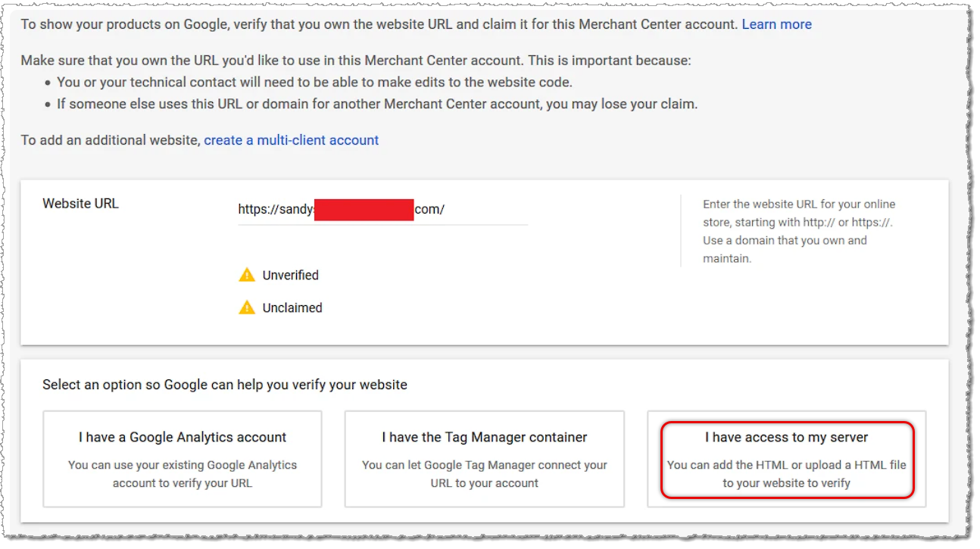Click the Select an option so Google can help heading
This screenshot has width=980, height=549.
pyautogui.click(x=225, y=385)
